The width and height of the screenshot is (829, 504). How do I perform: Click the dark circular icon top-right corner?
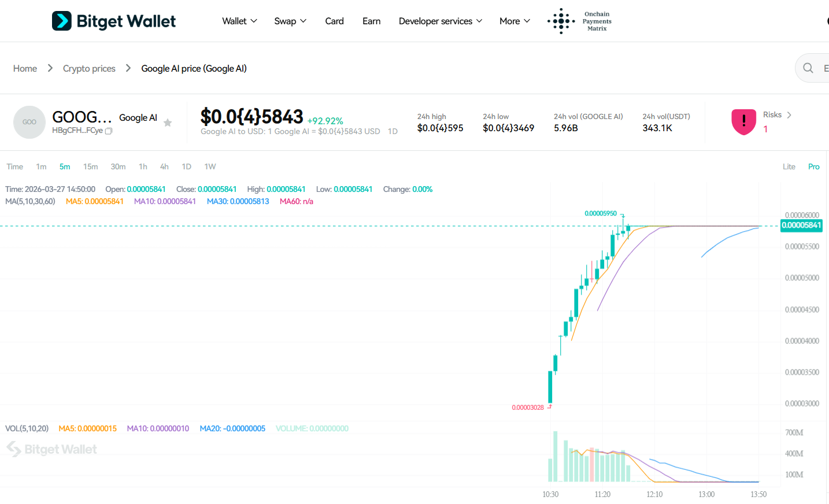(x=826, y=21)
